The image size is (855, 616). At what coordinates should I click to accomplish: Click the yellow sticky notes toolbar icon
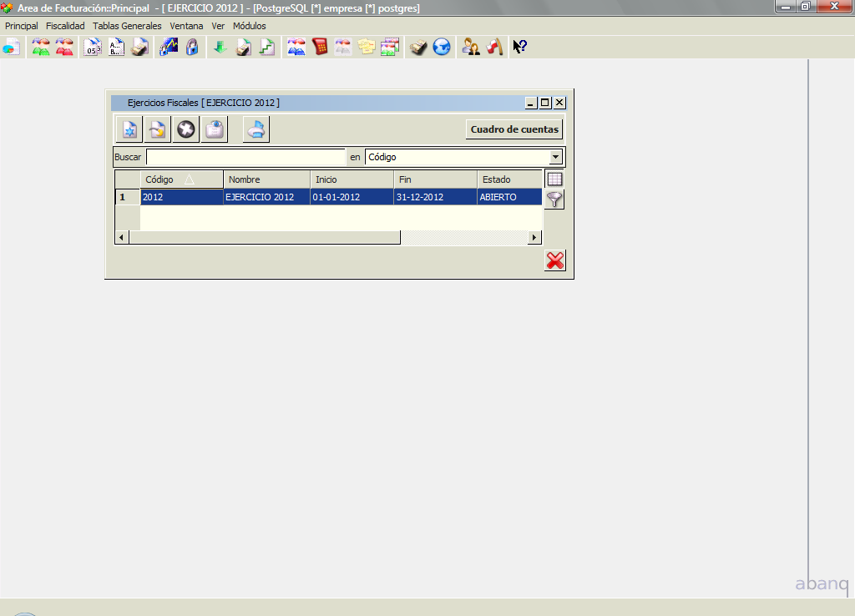[x=367, y=47]
